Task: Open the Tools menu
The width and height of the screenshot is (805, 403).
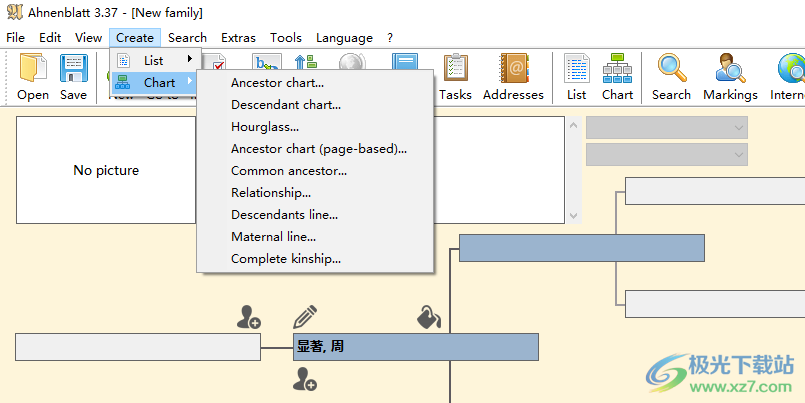Action: point(286,37)
